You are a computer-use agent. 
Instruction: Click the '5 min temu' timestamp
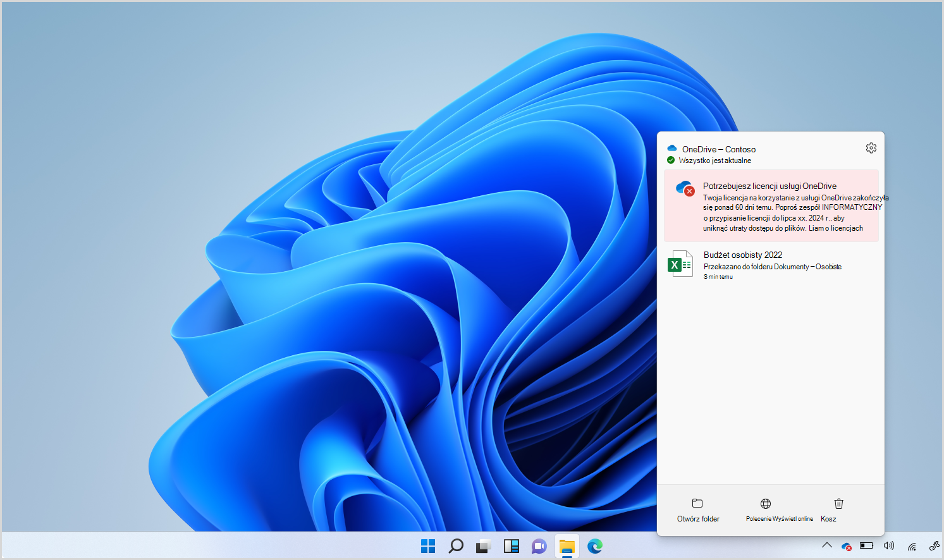(x=718, y=277)
